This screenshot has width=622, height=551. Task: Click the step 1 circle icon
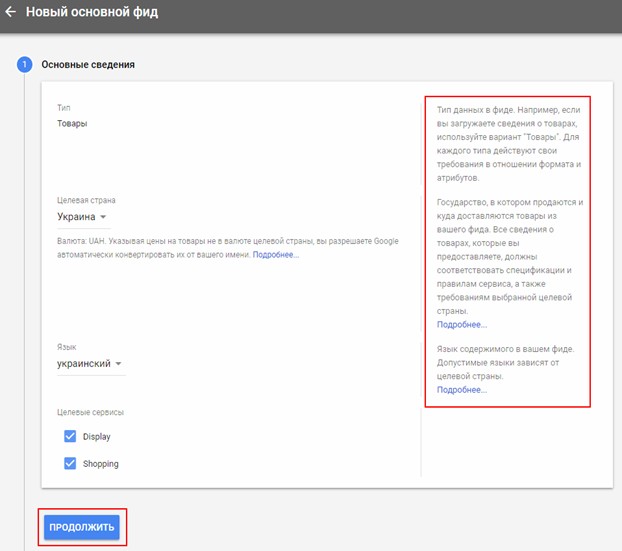[x=24, y=65]
